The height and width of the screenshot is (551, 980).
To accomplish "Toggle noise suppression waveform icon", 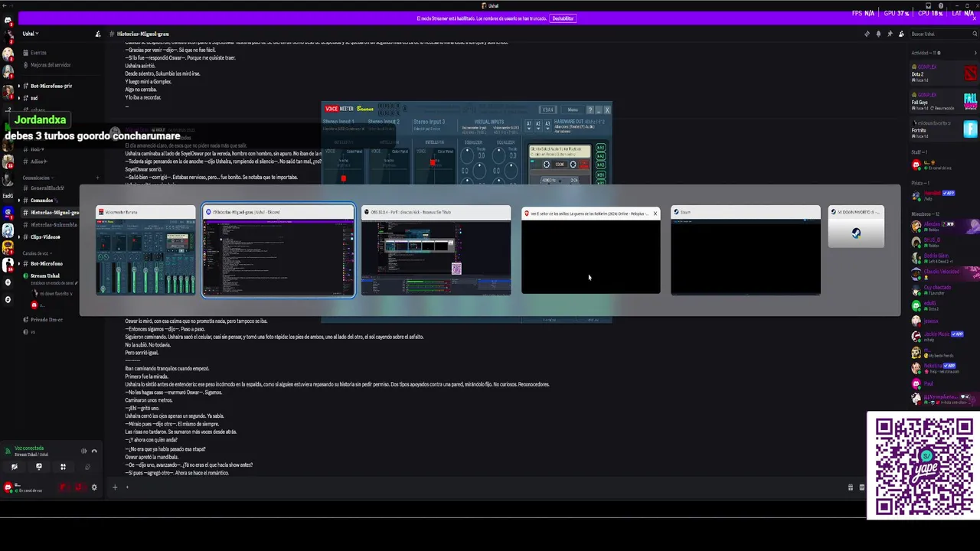I will pyautogui.click(x=84, y=451).
